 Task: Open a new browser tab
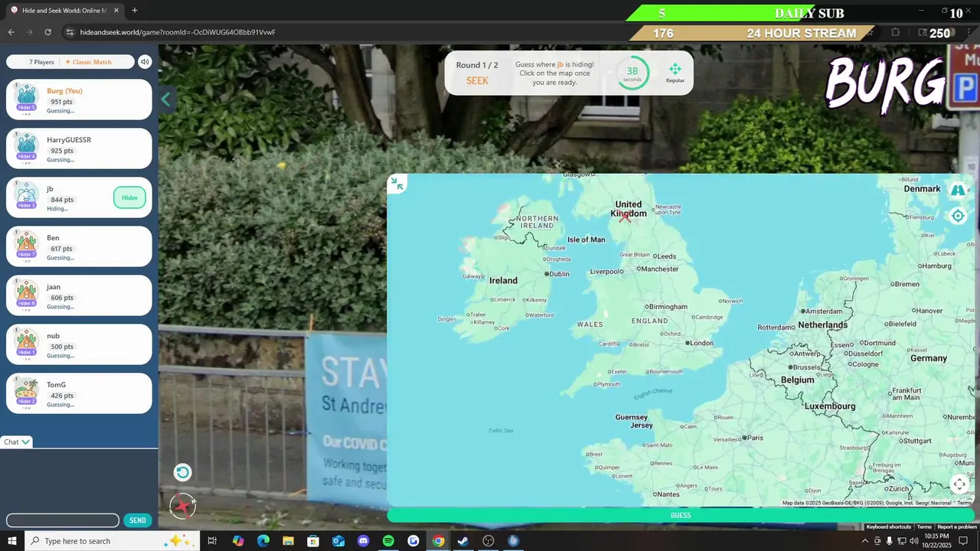point(135,11)
